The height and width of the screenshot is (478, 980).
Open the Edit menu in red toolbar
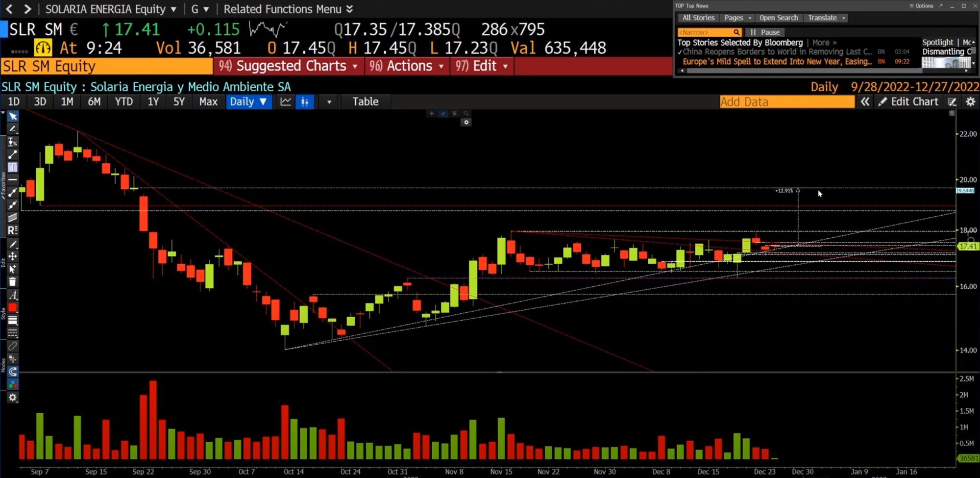pyautogui.click(x=482, y=66)
